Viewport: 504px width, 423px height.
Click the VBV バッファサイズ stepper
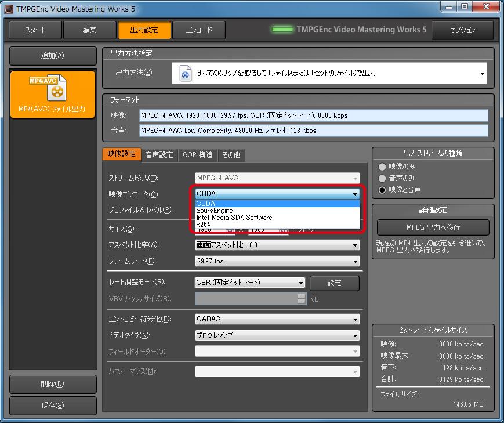click(301, 299)
